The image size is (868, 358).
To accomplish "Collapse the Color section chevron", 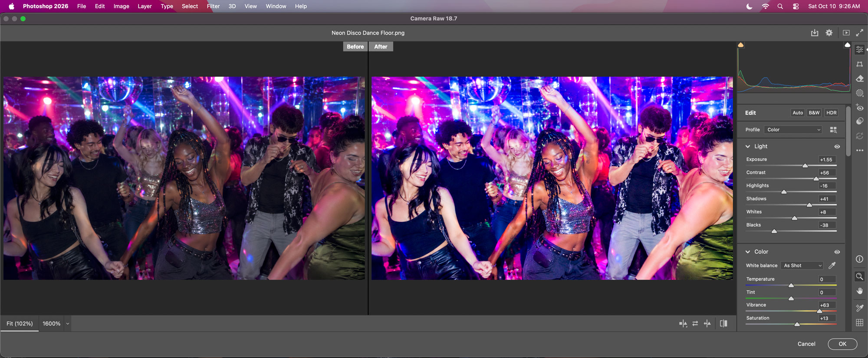I will tap(748, 252).
